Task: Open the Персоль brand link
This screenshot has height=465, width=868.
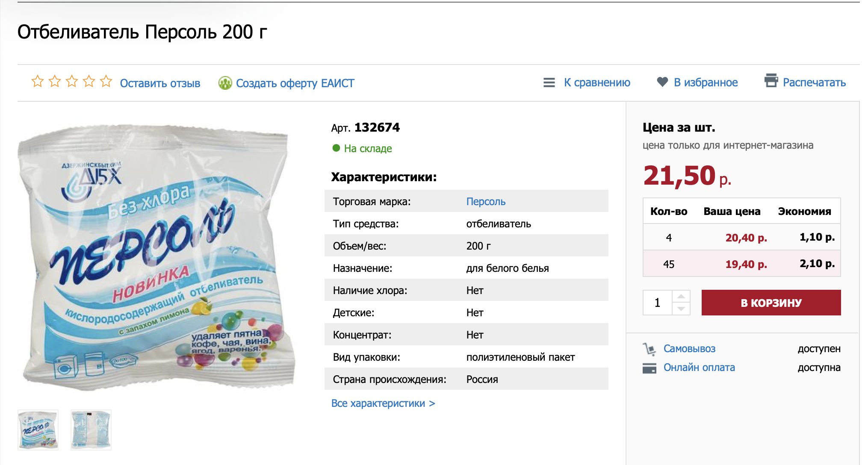Action: [486, 202]
